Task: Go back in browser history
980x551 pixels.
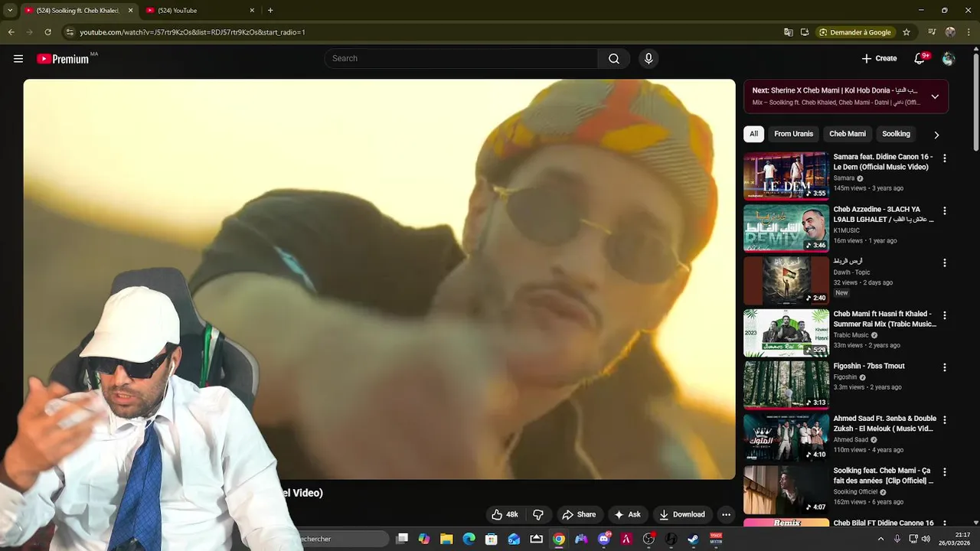Action: pos(11,32)
